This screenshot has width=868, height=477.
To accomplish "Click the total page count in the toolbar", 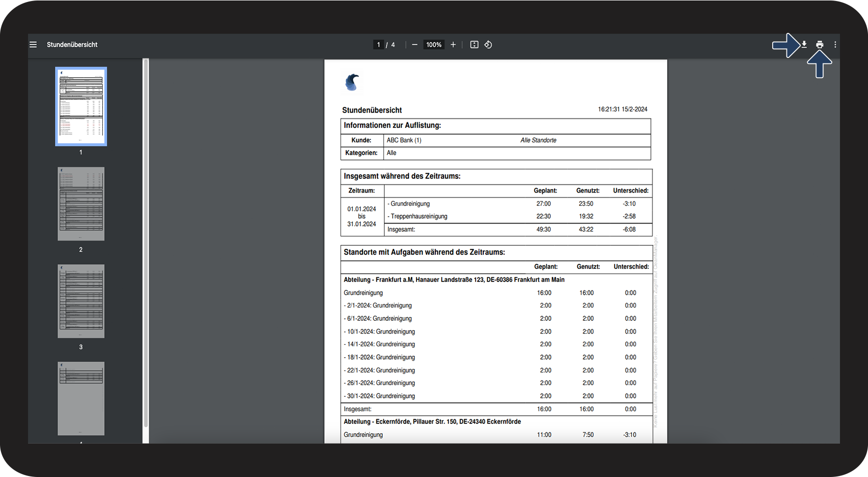I will click(x=393, y=45).
